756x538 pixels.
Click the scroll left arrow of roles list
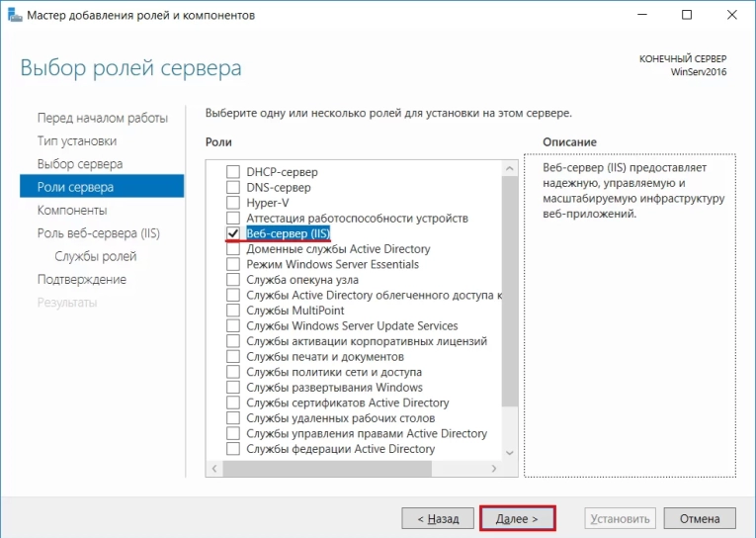214,469
